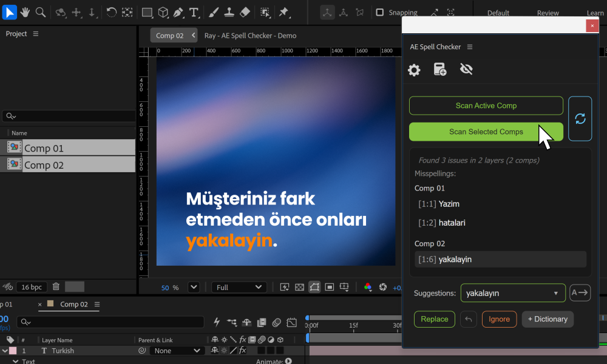The width and height of the screenshot is (607, 364).
Task: Select the Hand tool
Action: pos(25,12)
